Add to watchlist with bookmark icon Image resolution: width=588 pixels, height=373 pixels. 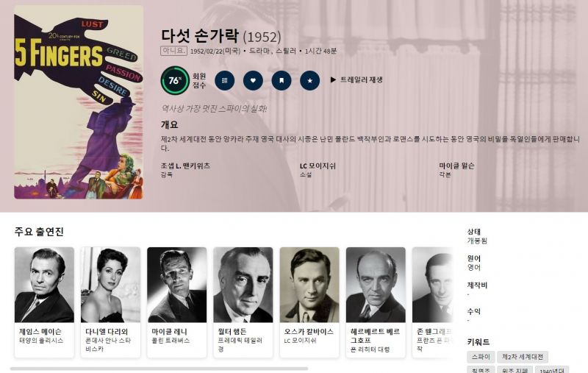[x=282, y=80]
